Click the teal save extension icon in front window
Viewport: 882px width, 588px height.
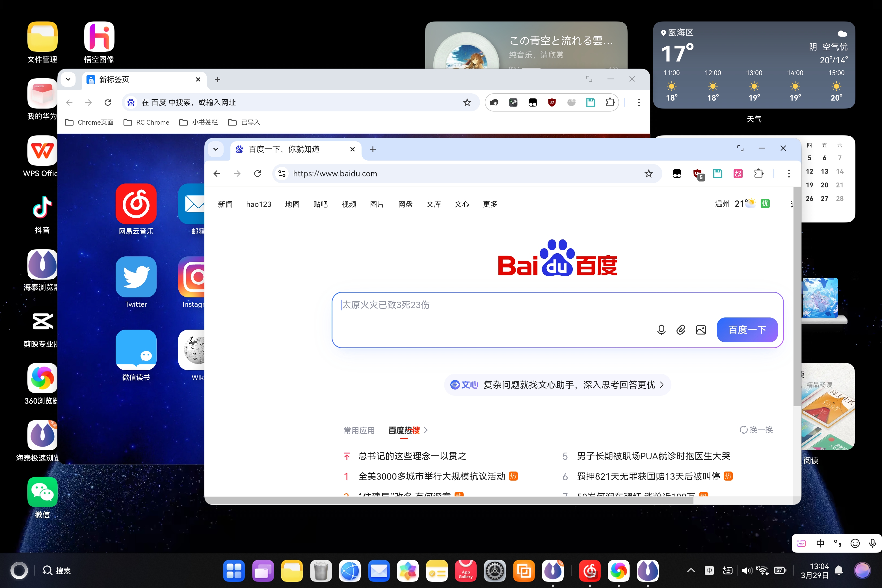[x=718, y=174]
